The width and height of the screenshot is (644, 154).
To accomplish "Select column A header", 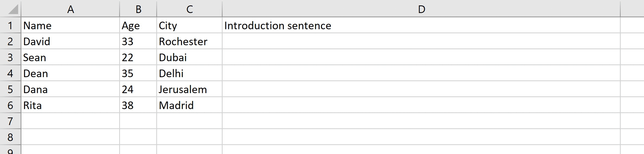I will (70, 9).
